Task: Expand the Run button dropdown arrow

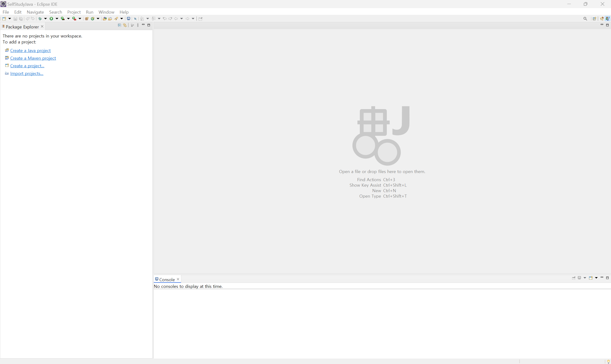Action: 57,19
